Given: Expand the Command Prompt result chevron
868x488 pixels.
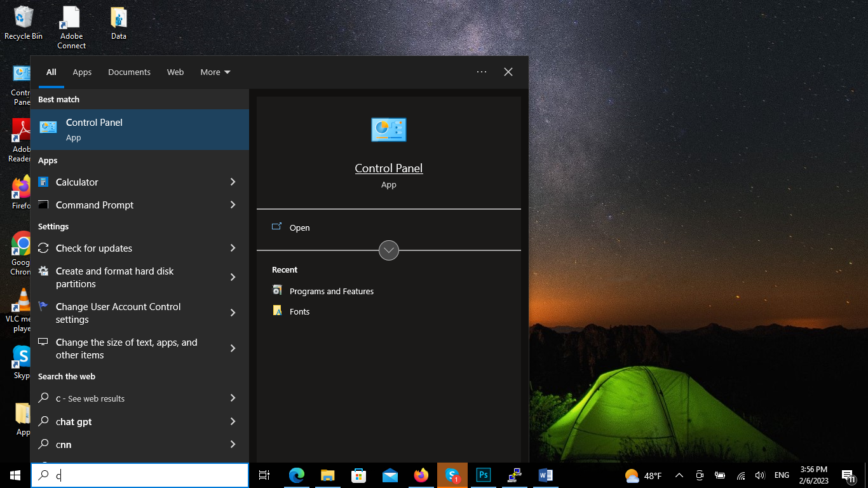Looking at the screenshot, I should pyautogui.click(x=233, y=205).
